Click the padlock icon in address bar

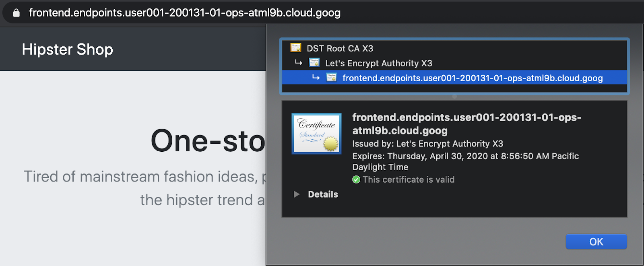coord(16,13)
